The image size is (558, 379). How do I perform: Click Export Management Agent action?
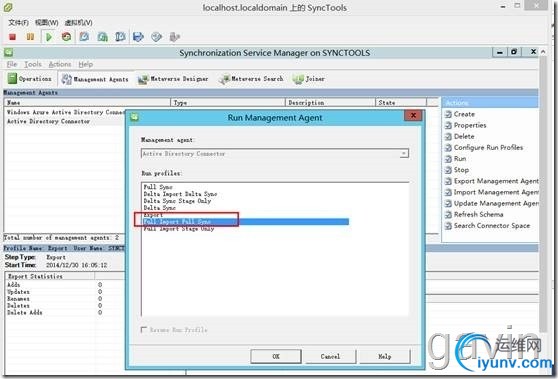pos(496,181)
